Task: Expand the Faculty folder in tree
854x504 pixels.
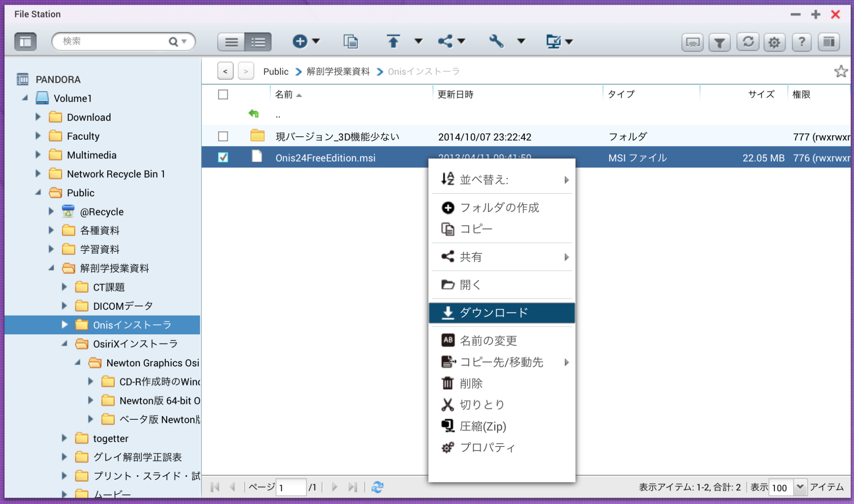Action: 38,136
